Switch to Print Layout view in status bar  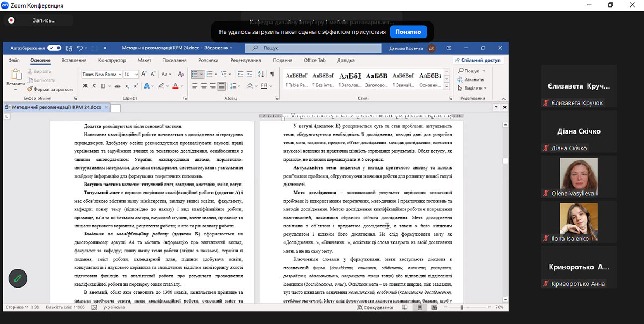[x=420, y=307]
